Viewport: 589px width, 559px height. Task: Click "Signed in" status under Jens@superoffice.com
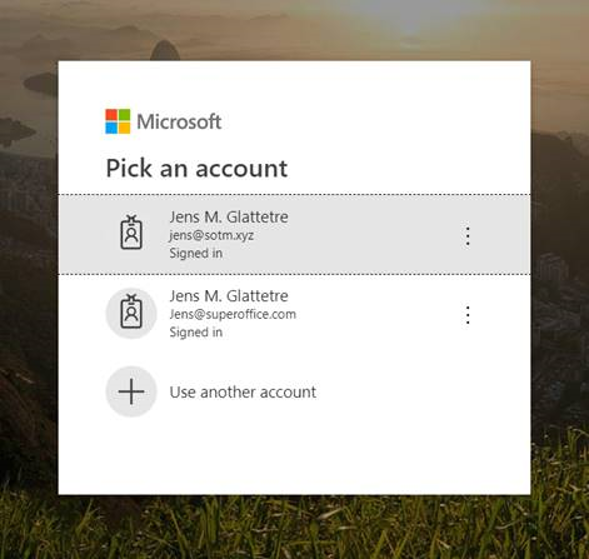tap(196, 332)
